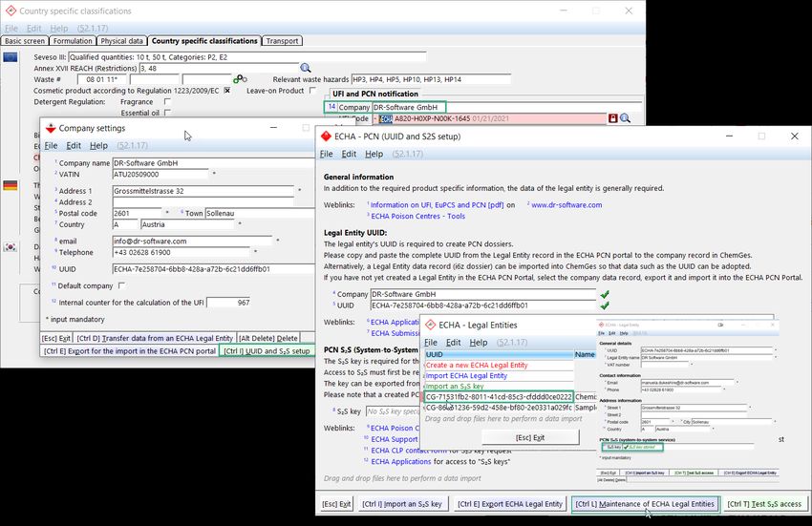Viewport: 812px width, 526px height.
Task: Click the blue ECHA badge in UFI code field
Action: pyautogui.click(x=385, y=118)
